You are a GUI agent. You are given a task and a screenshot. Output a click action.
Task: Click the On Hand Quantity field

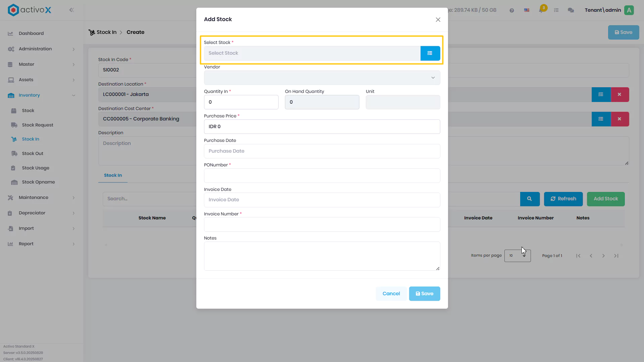click(x=322, y=102)
